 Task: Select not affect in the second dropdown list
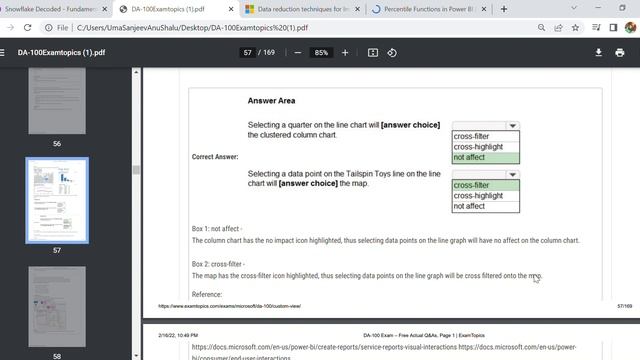coord(485,207)
